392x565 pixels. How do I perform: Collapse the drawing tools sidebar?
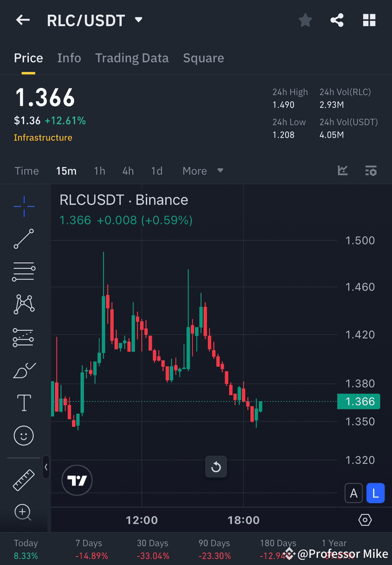pos(46,468)
